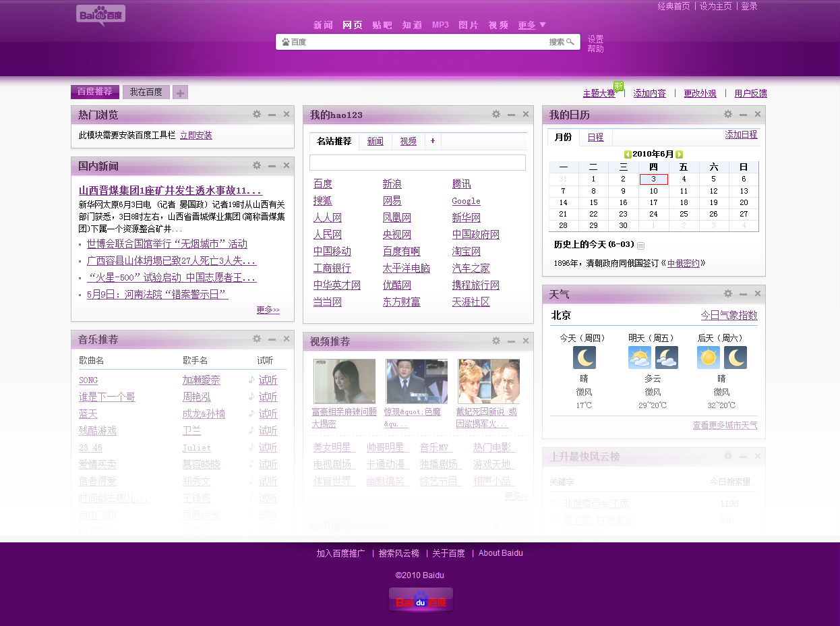Close the 音乐推荐 widget
Image resolution: width=840 pixels, height=626 pixels.
(x=287, y=339)
